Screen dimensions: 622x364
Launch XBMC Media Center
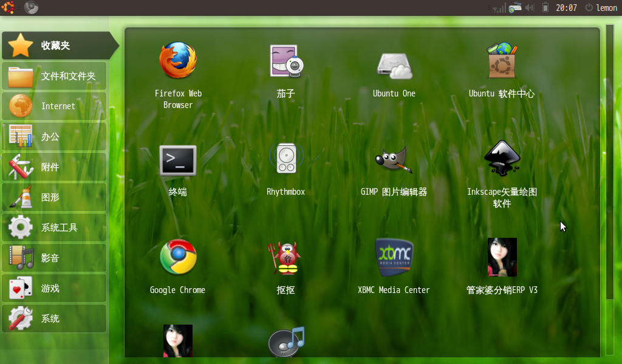[394, 257]
